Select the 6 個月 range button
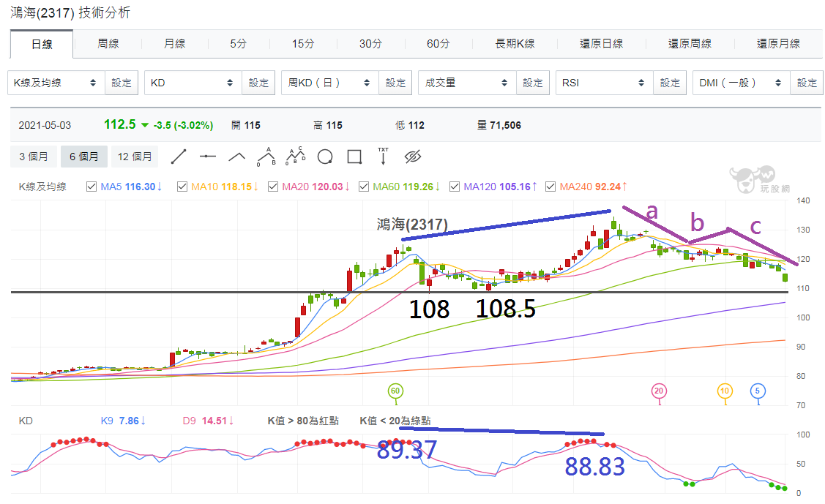The image size is (825, 504). (x=84, y=157)
